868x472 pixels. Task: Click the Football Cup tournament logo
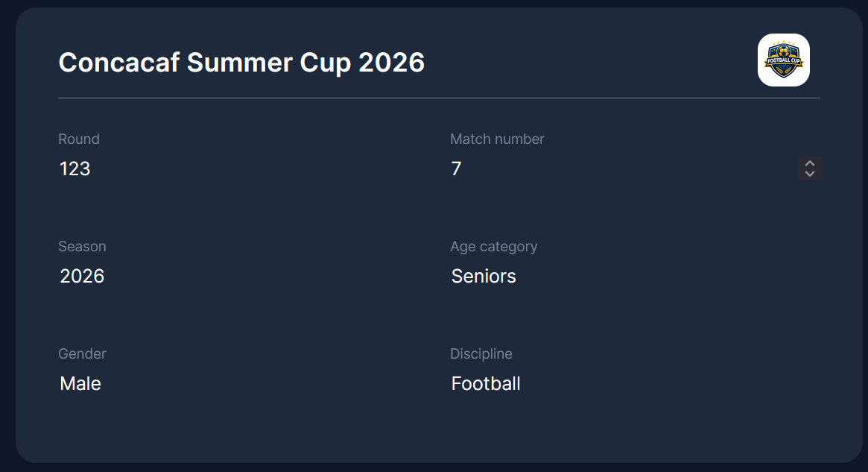pos(783,60)
